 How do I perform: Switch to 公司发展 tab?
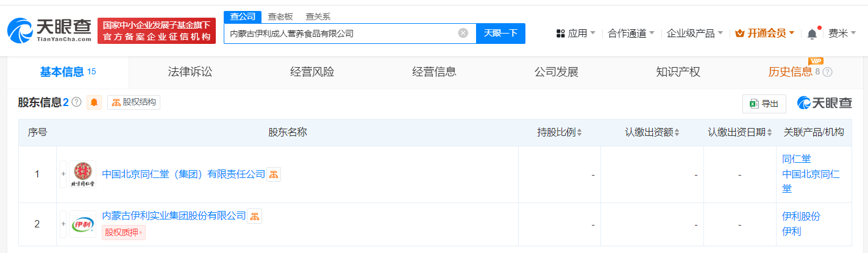556,72
